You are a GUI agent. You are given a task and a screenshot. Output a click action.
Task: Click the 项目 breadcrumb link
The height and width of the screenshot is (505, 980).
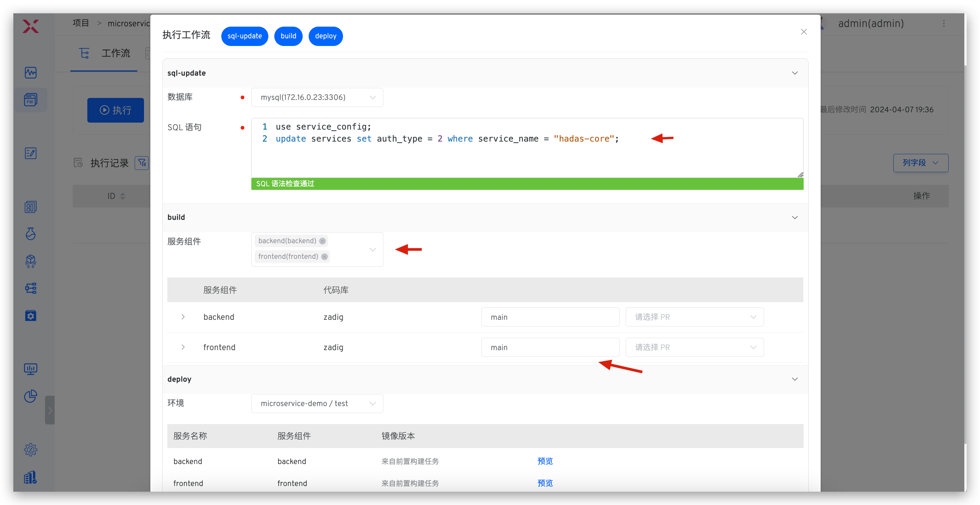81,23
